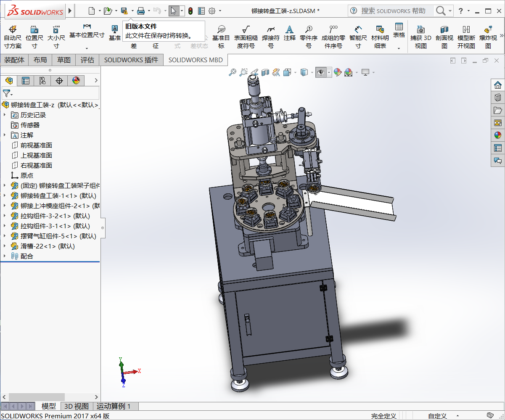Open the DisplayManager color ball tab
Screen dimensions: 505x420
[76, 81]
